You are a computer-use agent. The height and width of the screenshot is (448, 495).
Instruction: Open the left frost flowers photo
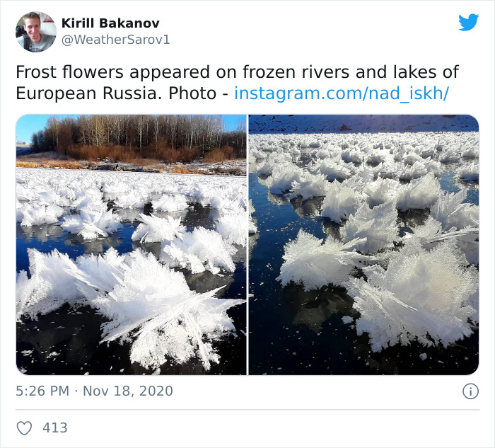coord(132,244)
